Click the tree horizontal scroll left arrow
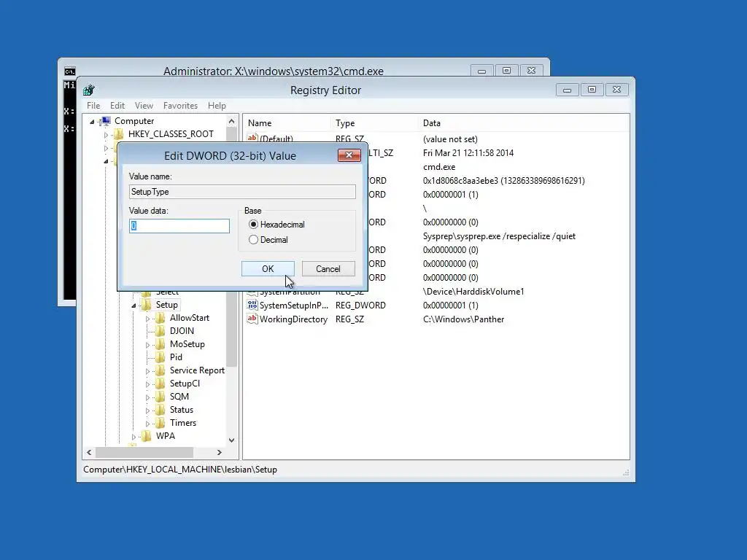Viewport: 747px width, 560px height. (x=89, y=452)
